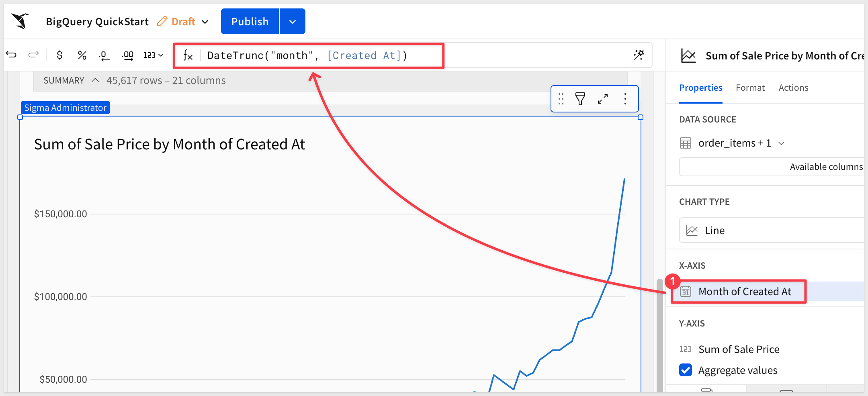Apply percent format icon
Viewport: 868px width, 396px height.
[82, 55]
